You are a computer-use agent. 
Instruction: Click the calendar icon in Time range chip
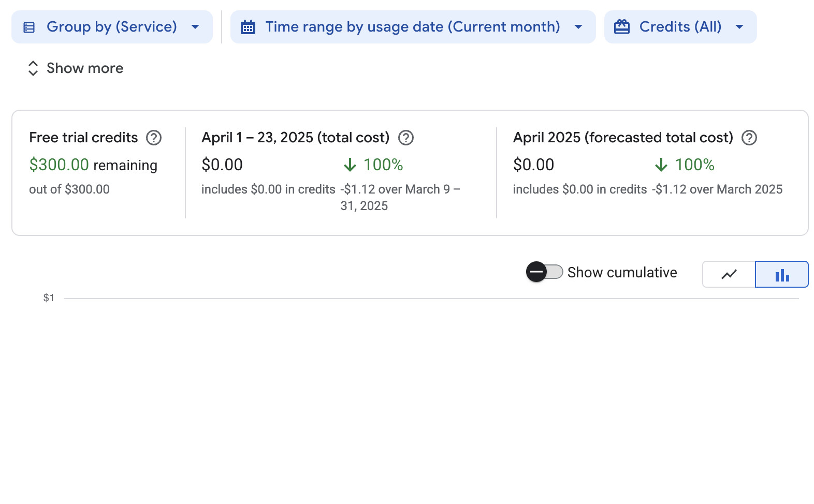point(248,27)
